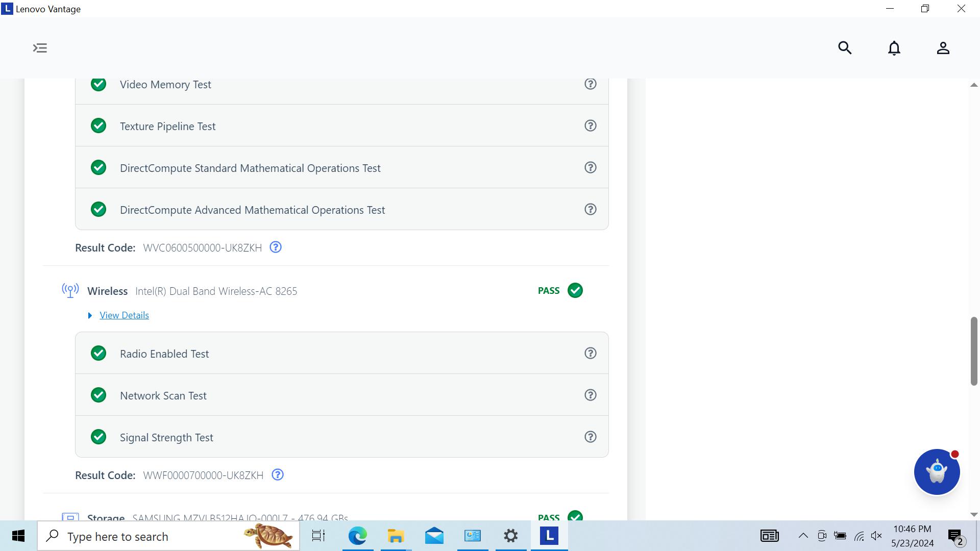Click the vertical scrollbar thumb
Screen dimensions: 980x551
[x=974, y=351]
